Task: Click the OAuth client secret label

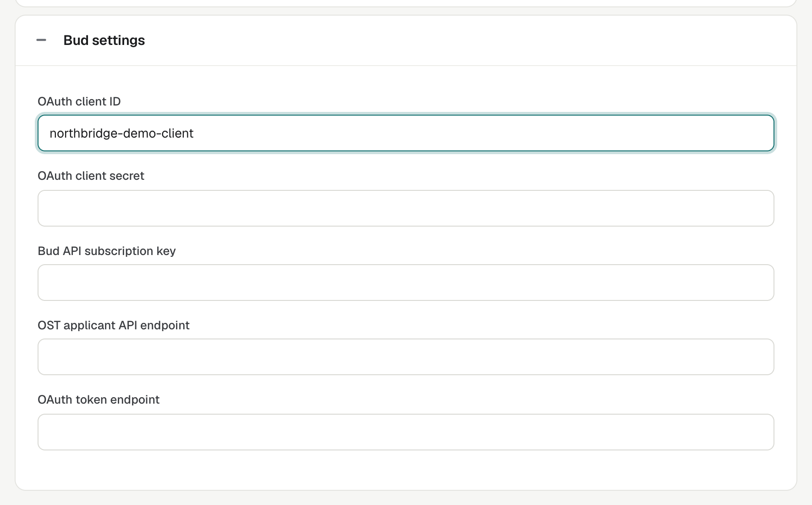Action: [91, 176]
